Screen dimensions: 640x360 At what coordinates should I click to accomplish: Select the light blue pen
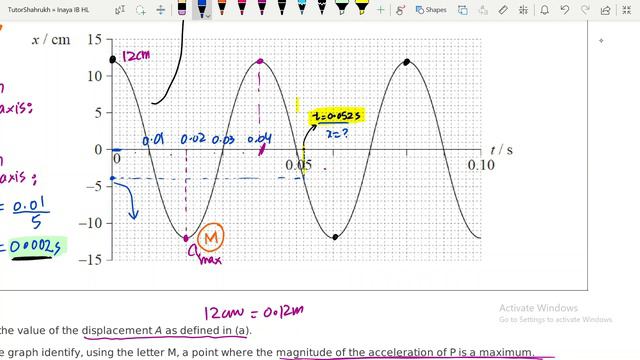click(302, 7)
